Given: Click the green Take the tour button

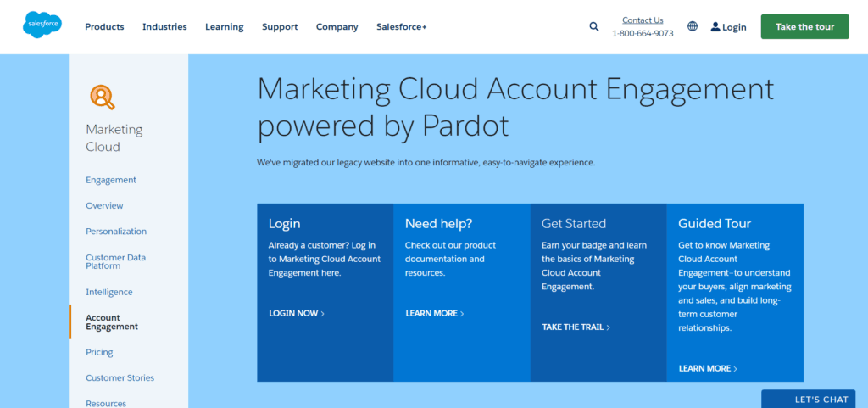Looking at the screenshot, I should pos(805,26).
